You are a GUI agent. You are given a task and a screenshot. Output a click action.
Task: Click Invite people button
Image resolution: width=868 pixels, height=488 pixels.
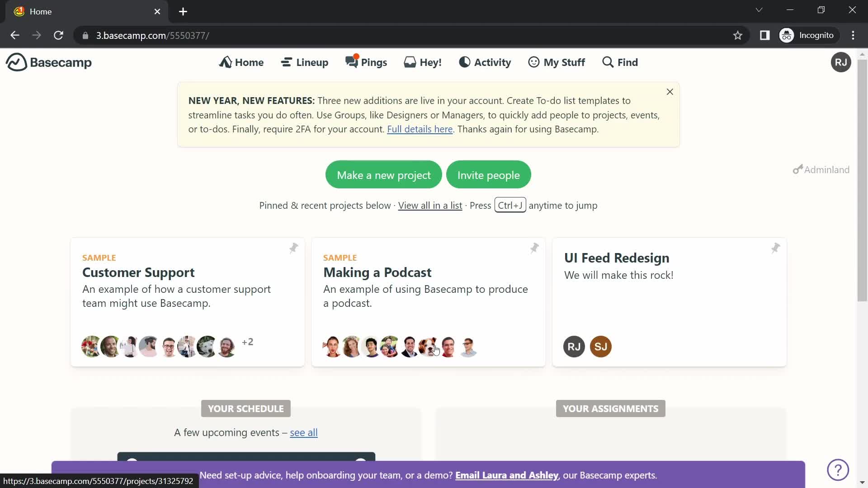pos(488,175)
